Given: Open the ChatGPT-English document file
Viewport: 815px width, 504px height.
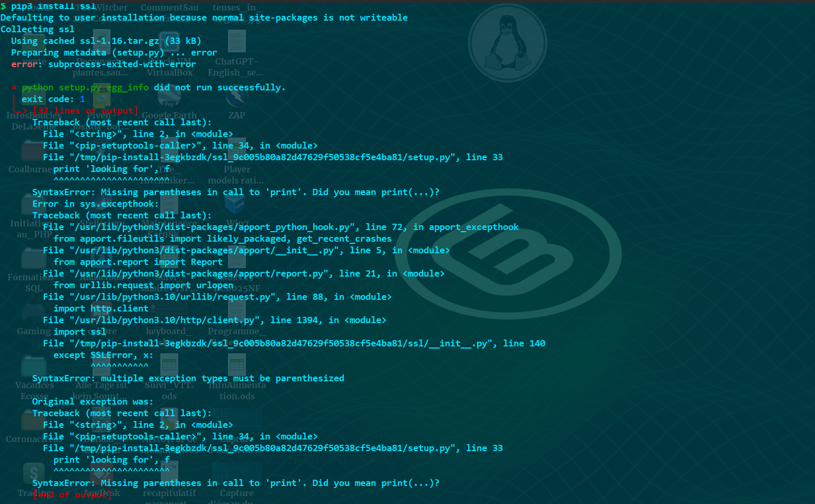Looking at the screenshot, I should pyautogui.click(x=236, y=41).
